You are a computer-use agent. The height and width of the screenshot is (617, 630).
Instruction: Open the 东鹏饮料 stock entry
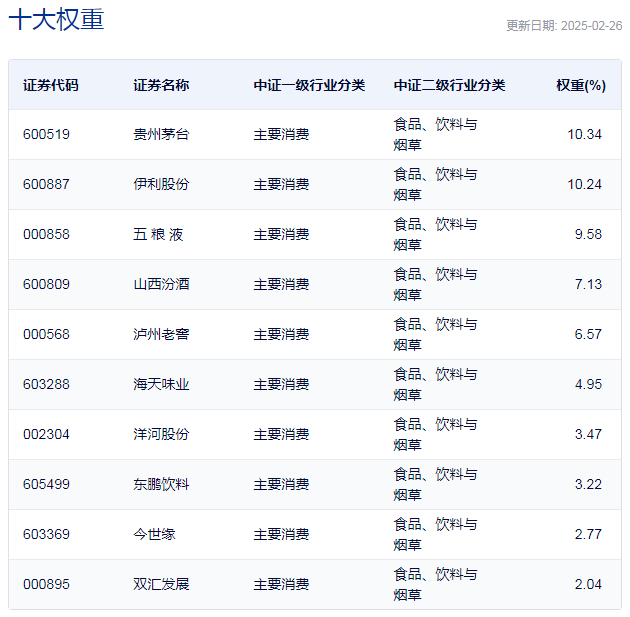point(161,484)
